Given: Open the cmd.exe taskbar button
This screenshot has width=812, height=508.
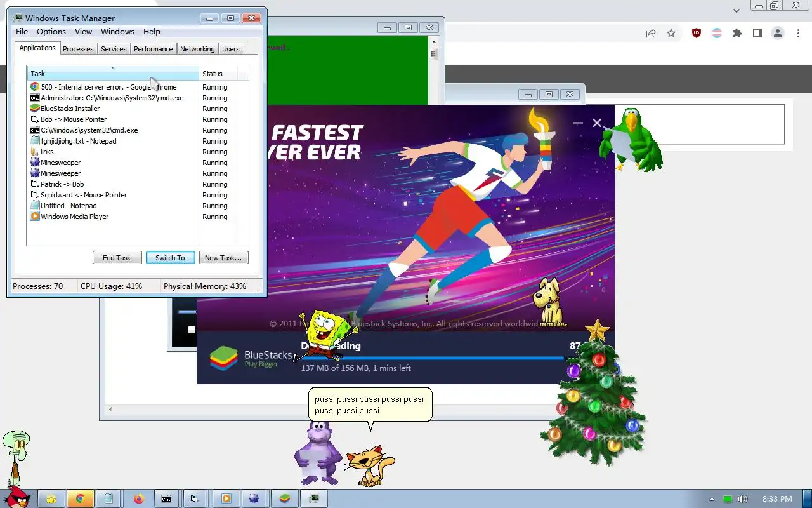Looking at the screenshot, I should click(166, 498).
